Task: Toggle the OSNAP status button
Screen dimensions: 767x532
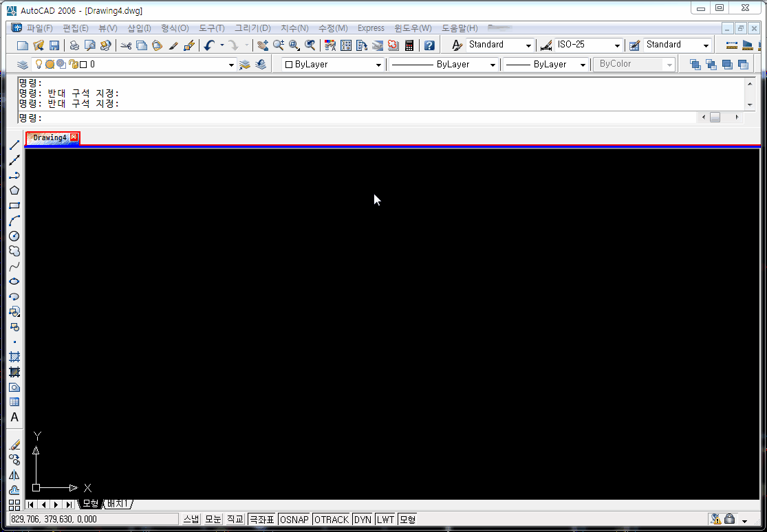Action: click(294, 520)
